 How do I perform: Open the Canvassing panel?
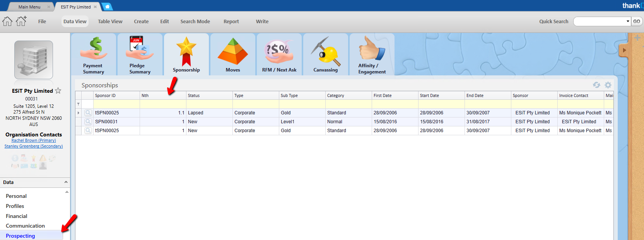pyautogui.click(x=325, y=54)
